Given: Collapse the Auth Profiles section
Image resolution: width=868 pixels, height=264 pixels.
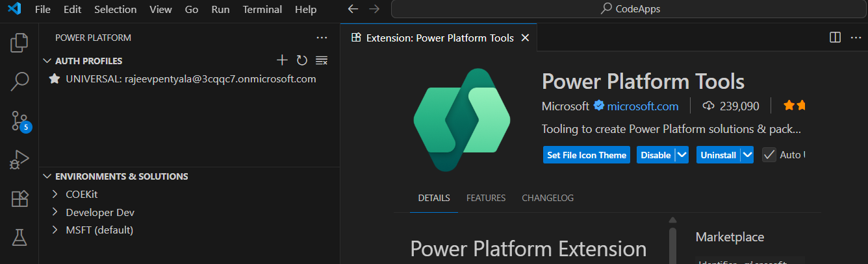Looking at the screenshot, I should (x=47, y=61).
